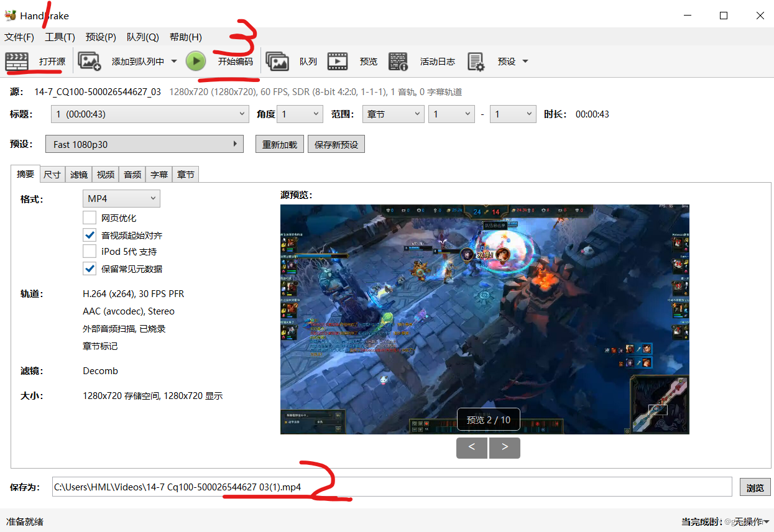
Task: Open the MP4 format dropdown
Action: pyautogui.click(x=121, y=199)
